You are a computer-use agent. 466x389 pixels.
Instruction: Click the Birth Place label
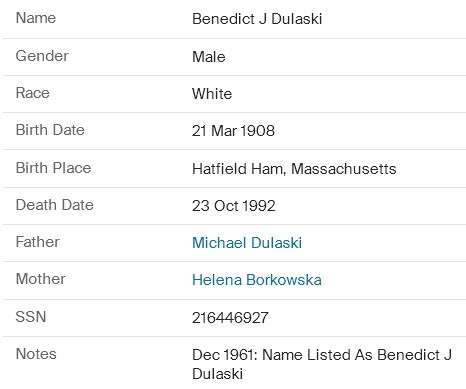53,168
